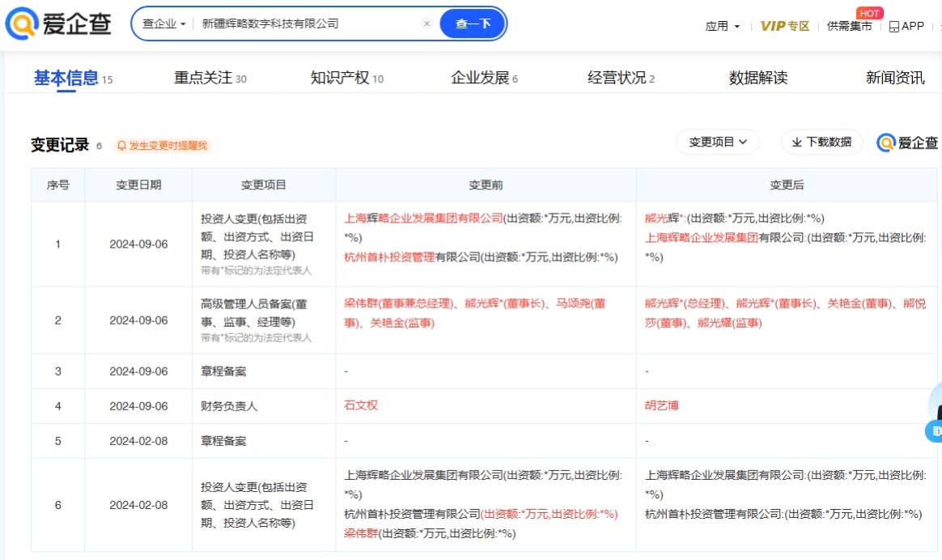Open 熊光耀(监事) link in row 2 变更后
Image resolution: width=942 pixels, height=560 pixels.
click(x=729, y=323)
